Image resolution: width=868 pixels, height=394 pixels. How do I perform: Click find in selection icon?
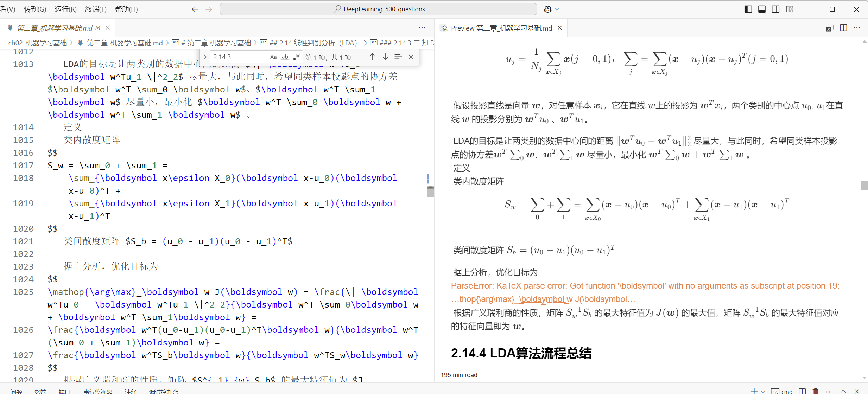point(398,57)
